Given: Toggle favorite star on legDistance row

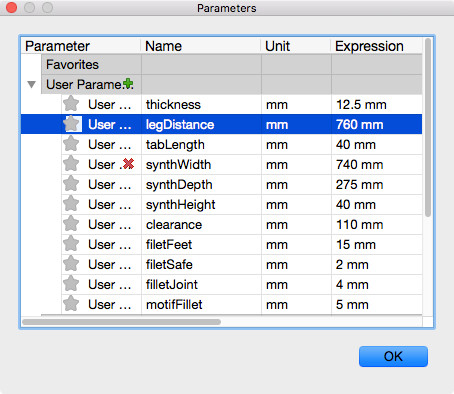Looking at the screenshot, I should pyautogui.click(x=72, y=124).
